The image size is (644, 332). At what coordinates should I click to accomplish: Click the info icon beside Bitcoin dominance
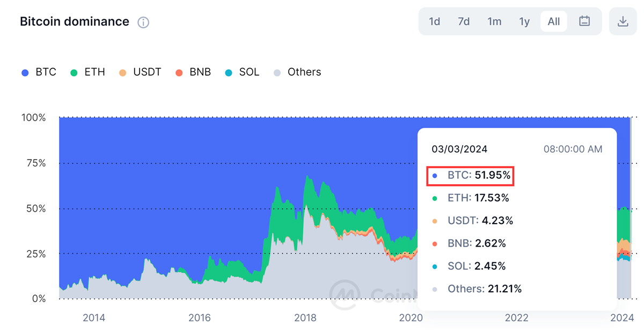click(x=143, y=23)
